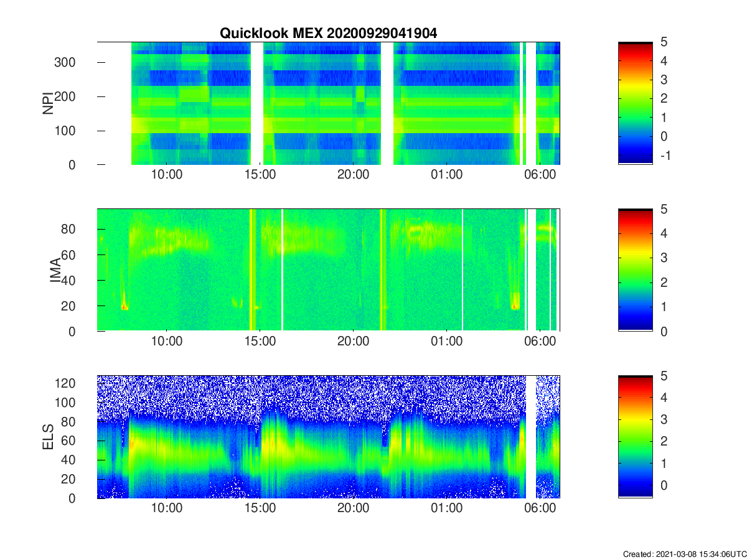Click the 15:00 tick under the NPI plot
This screenshot has height=560, width=747.
(x=260, y=175)
